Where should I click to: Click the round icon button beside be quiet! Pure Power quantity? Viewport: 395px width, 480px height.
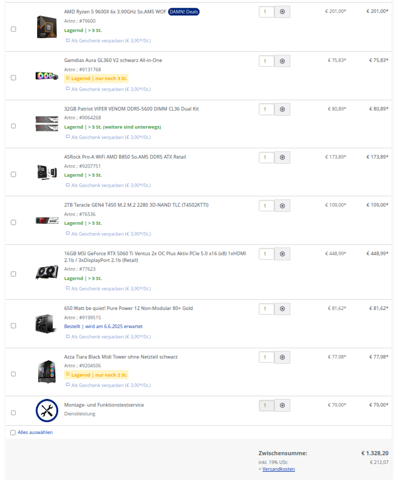(282, 309)
